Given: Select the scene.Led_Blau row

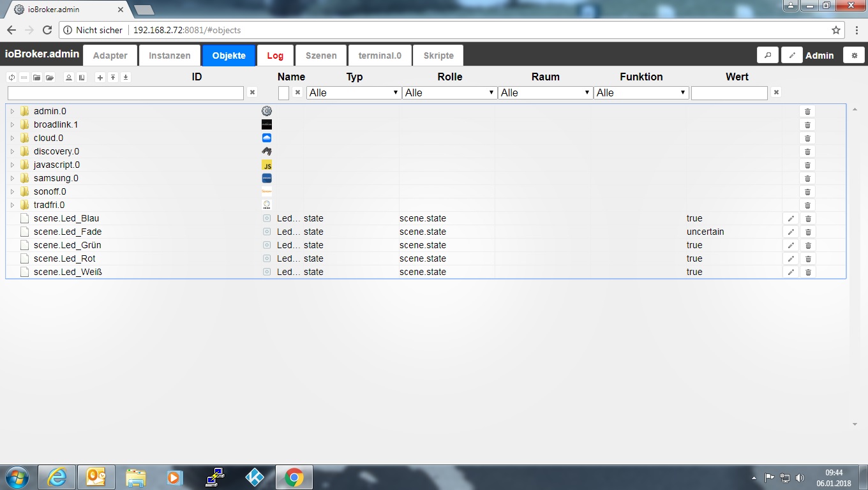Looking at the screenshot, I should (x=426, y=218).
